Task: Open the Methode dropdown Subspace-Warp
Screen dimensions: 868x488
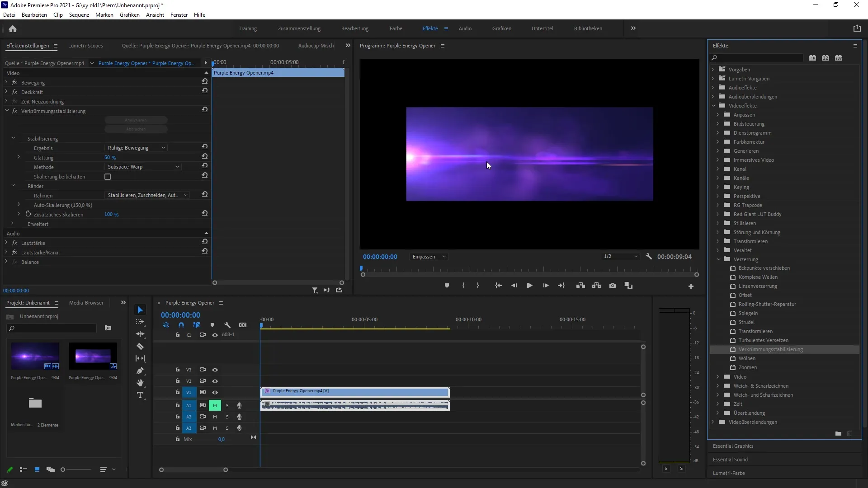Action: pyautogui.click(x=143, y=167)
